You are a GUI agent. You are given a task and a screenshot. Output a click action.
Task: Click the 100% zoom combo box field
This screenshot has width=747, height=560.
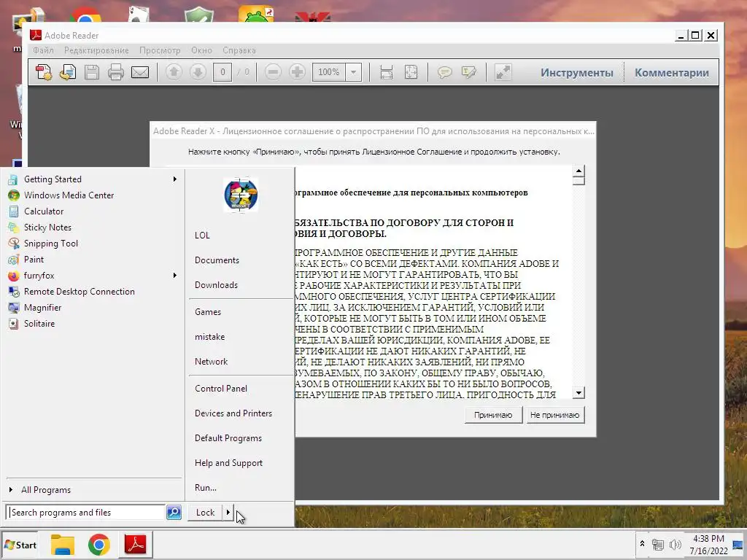click(329, 72)
